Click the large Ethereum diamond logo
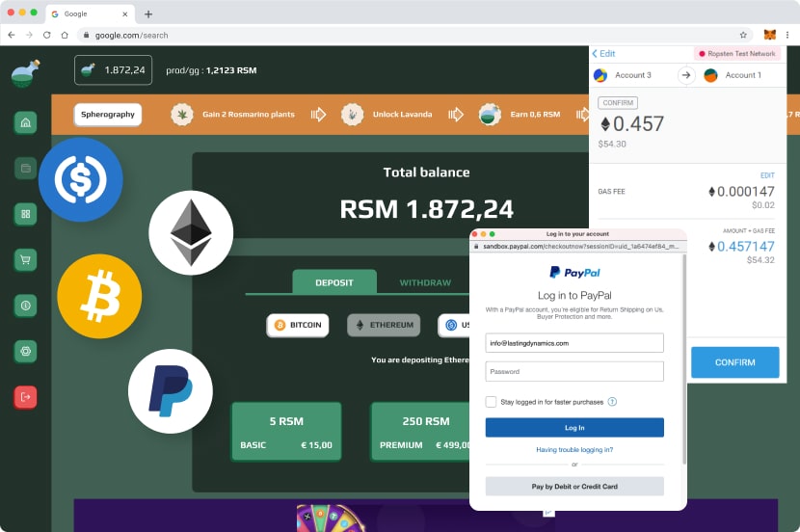Image resolution: width=800 pixels, height=532 pixels. point(191,233)
